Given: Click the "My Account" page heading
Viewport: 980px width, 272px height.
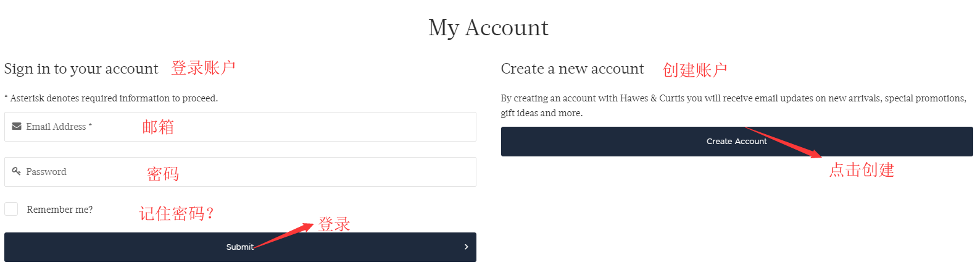Looking at the screenshot, I should [488, 28].
